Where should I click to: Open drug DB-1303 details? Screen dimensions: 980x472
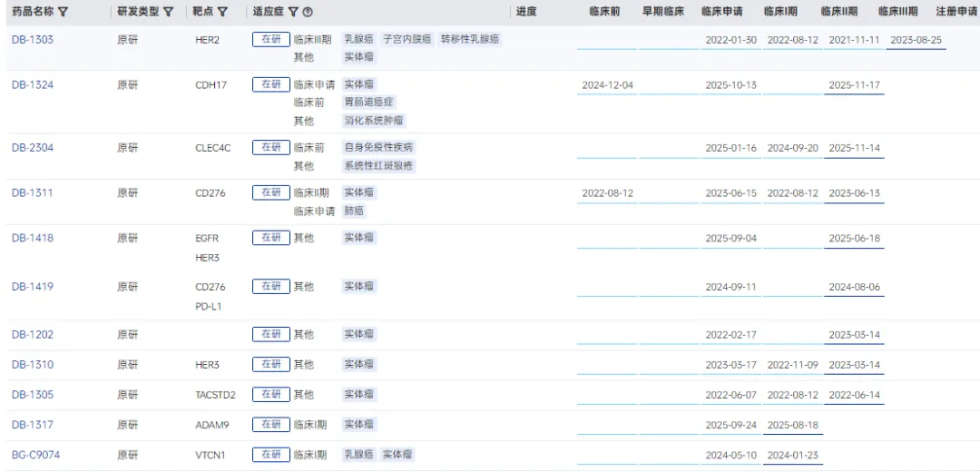[x=32, y=40]
